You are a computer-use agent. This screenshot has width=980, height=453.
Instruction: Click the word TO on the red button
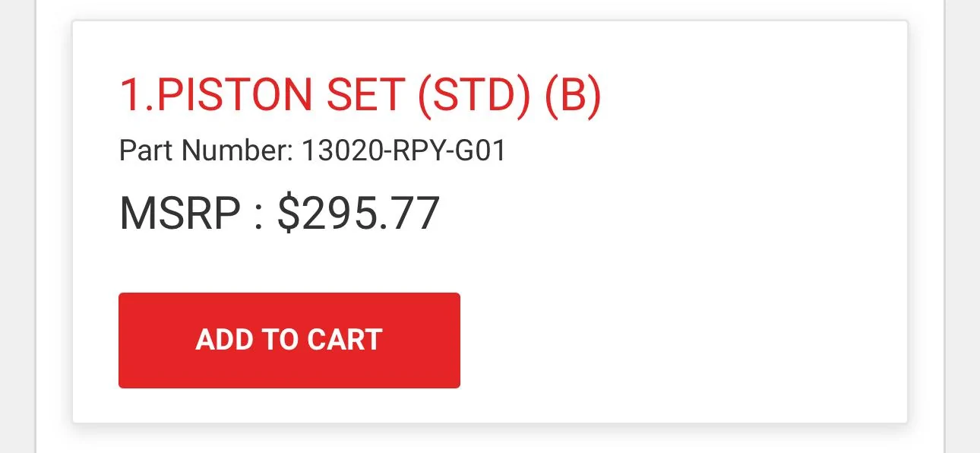click(281, 340)
